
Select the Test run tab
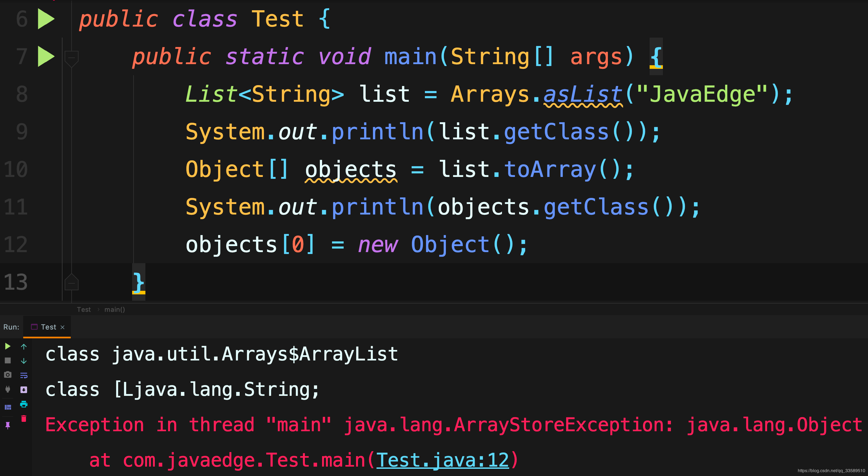click(48, 327)
